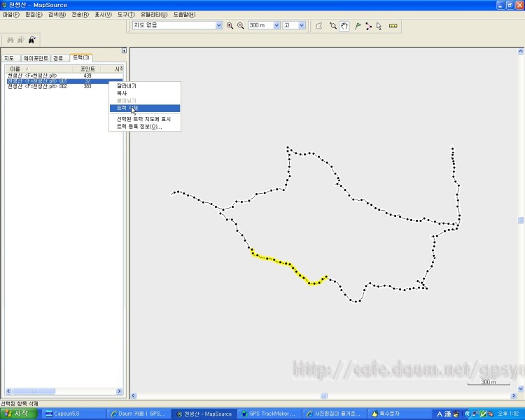Select the green flag waypoint tool
The image size is (525, 420).
pos(358,26)
